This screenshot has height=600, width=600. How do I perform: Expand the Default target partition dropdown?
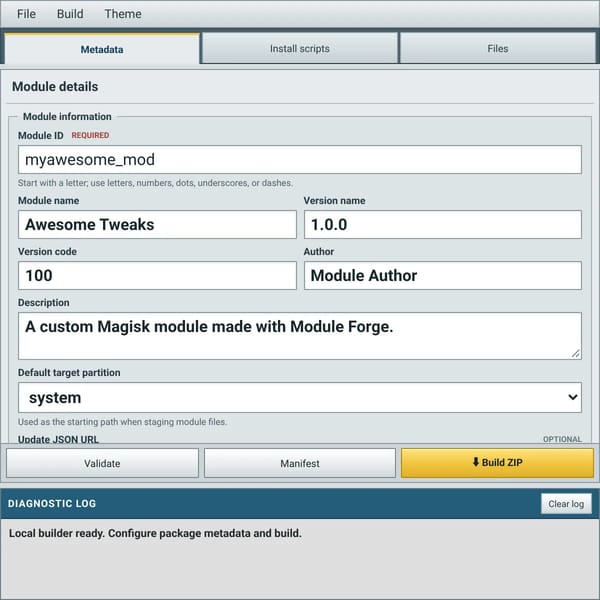[300, 398]
